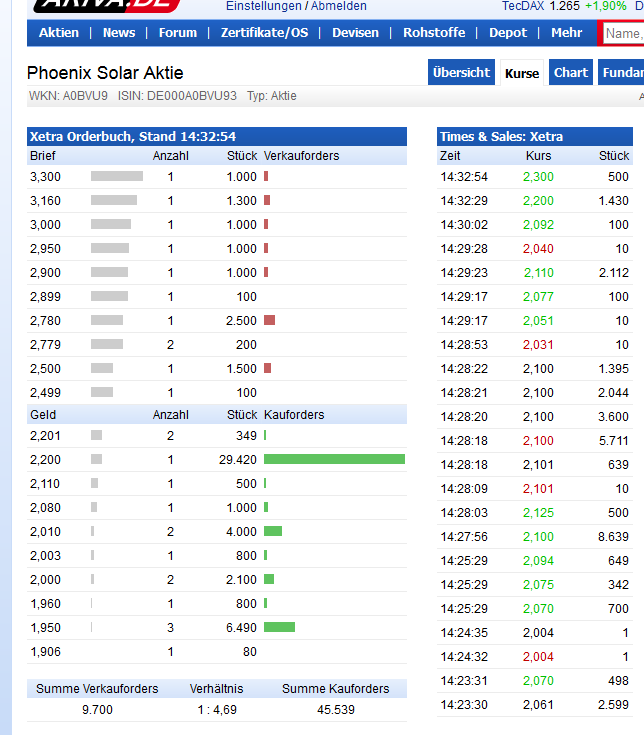Select the Kurse tab

tap(522, 73)
